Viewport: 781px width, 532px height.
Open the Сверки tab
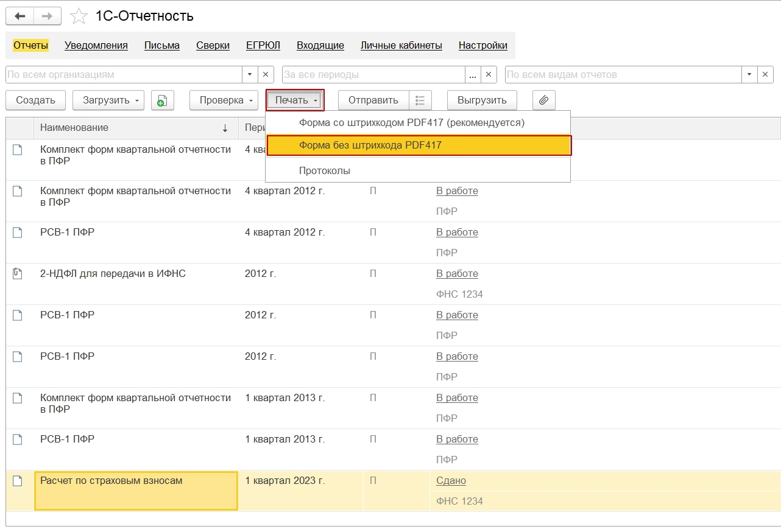point(213,45)
